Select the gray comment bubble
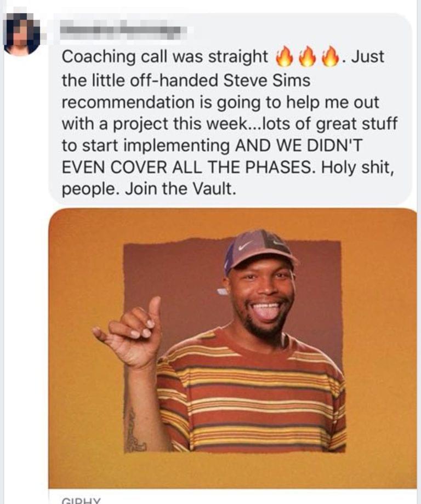 coord(230,109)
